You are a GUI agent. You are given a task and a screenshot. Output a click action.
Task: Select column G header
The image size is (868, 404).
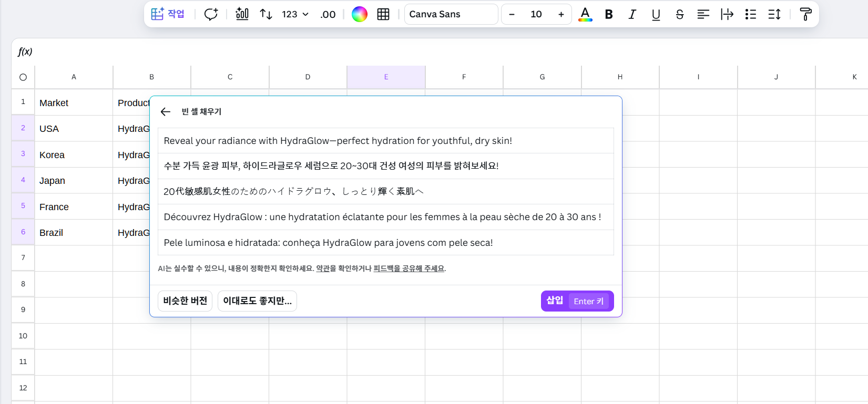click(542, 77)
